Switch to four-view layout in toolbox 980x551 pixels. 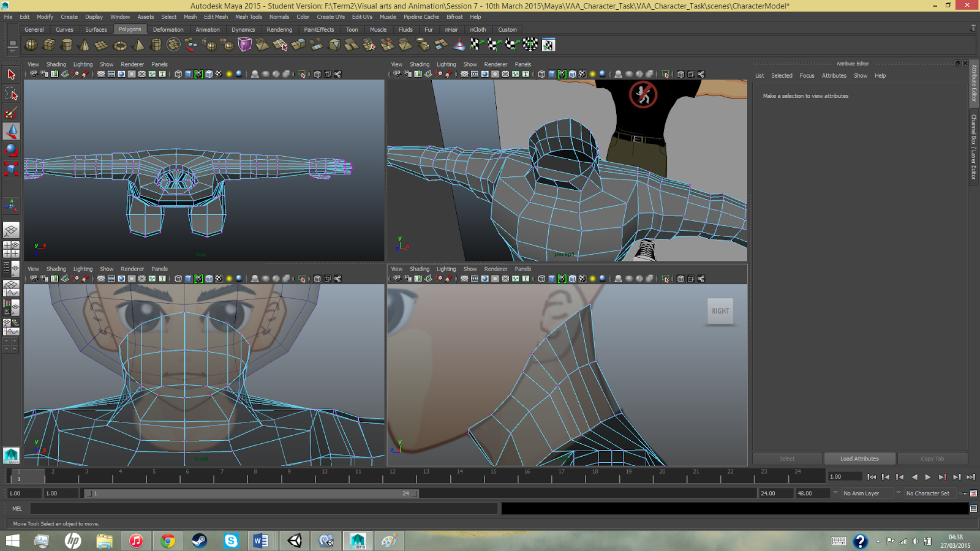tap(11, 249)
